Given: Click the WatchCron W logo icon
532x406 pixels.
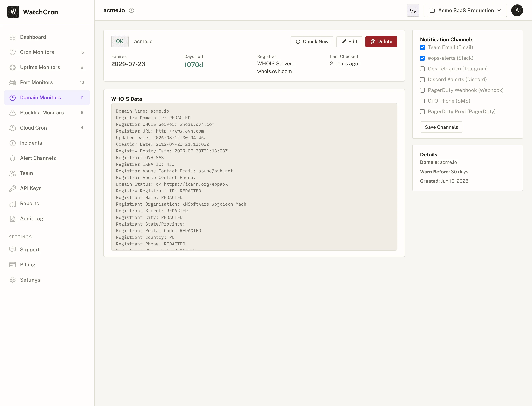Looking at the screenshot, I should 13,12.
